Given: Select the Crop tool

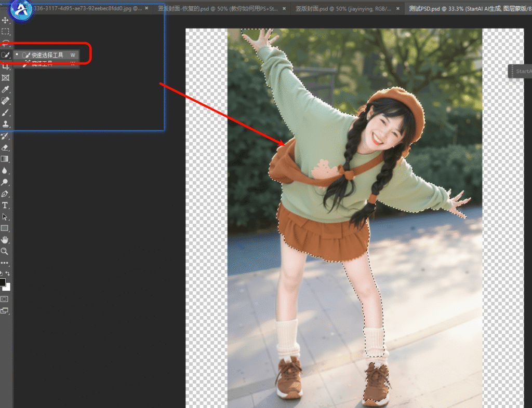Looking at the screenshot, I should click(6, 66).
